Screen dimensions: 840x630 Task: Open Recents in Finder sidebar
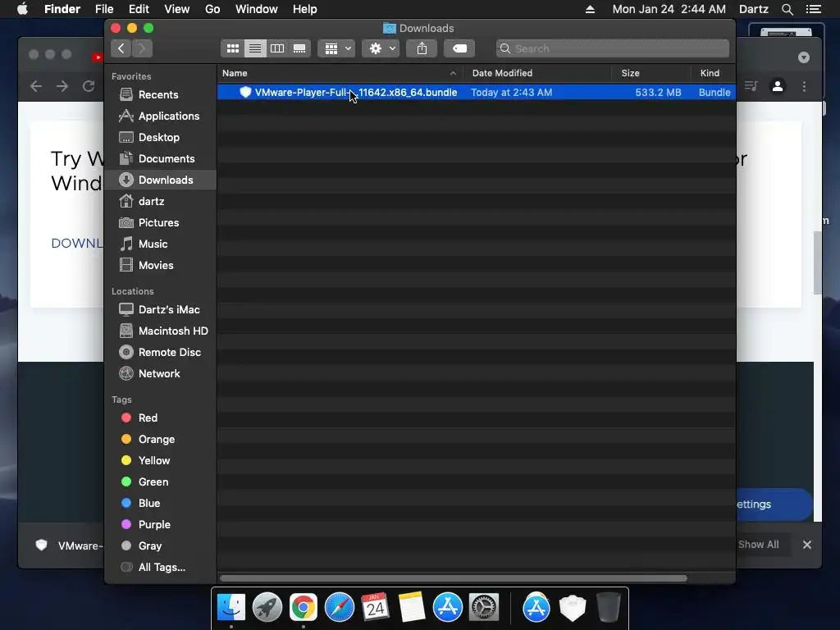(x=160, y=95)
